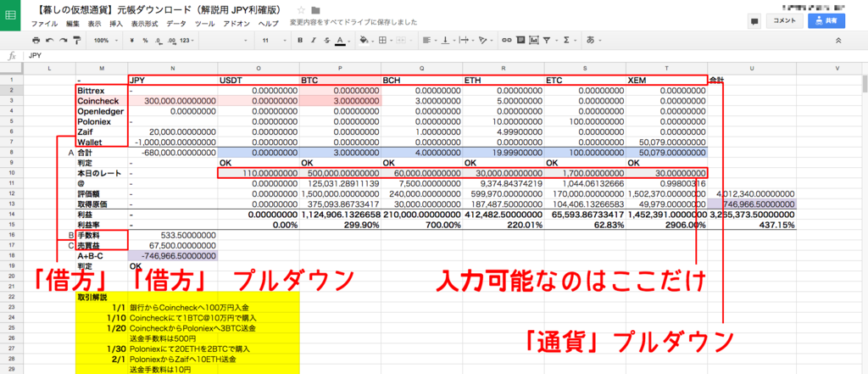Select the 取引解説 yellow cell
The width and height of the screenshot is (868, 374).
(102, 297)
